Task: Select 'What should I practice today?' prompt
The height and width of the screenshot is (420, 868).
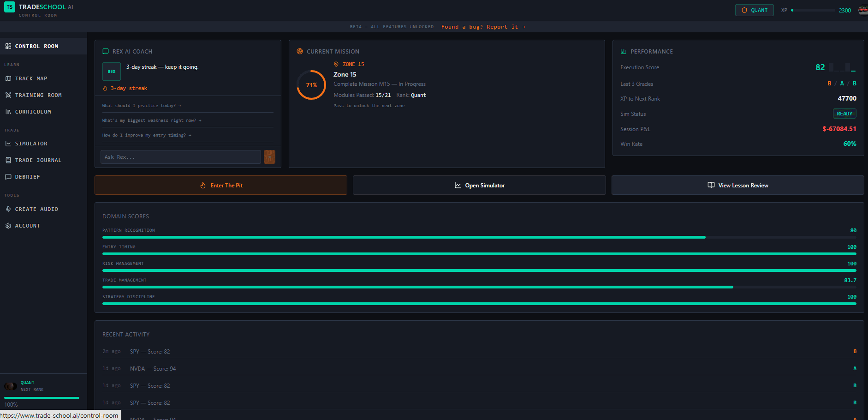Action: 142,106
